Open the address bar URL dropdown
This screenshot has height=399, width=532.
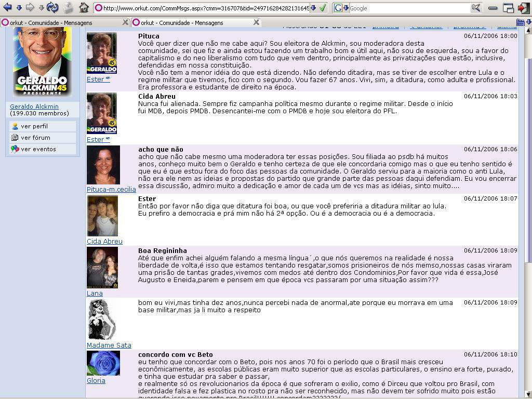tap(313, 8)
